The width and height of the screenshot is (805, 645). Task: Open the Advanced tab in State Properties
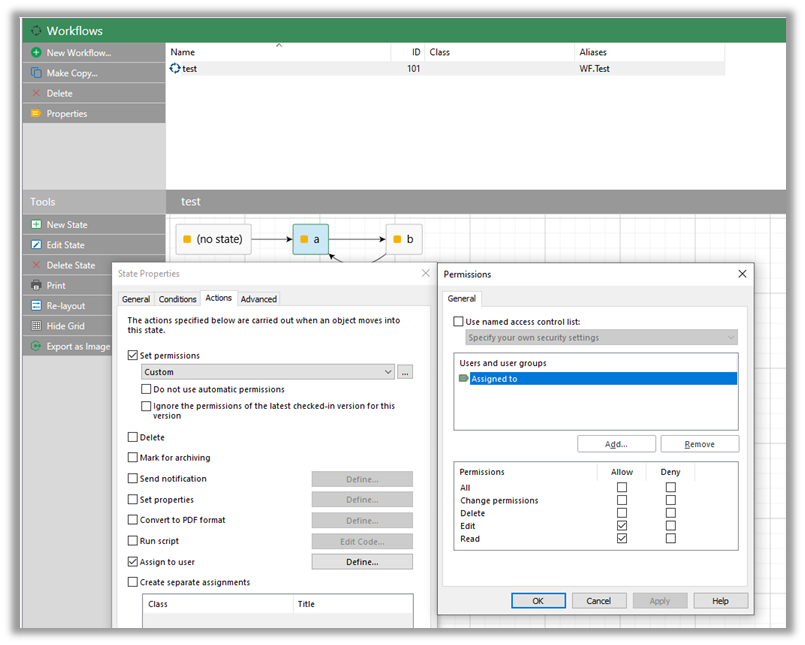click(x=258, y=299)
